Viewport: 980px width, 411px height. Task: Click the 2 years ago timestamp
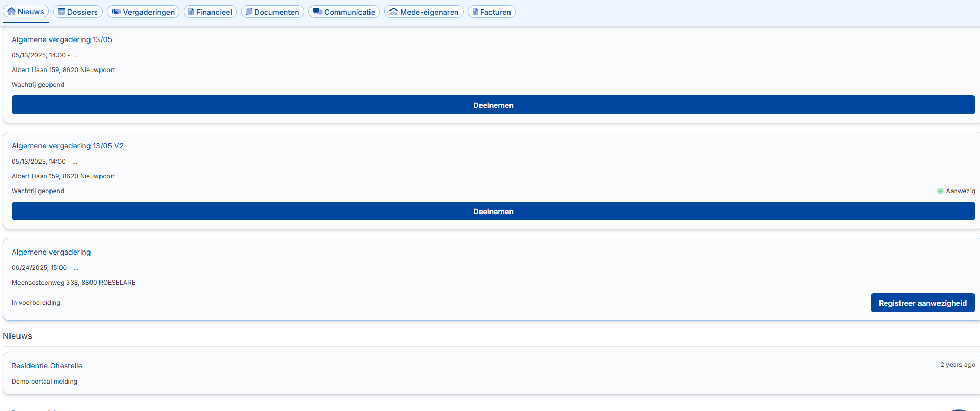pos(957,365)
